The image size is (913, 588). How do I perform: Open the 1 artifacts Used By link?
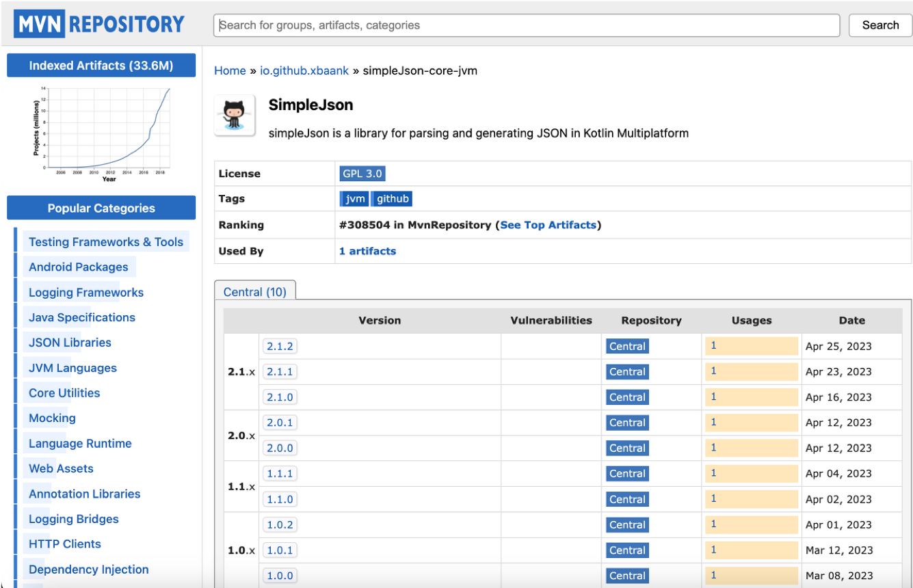point(367,251)
